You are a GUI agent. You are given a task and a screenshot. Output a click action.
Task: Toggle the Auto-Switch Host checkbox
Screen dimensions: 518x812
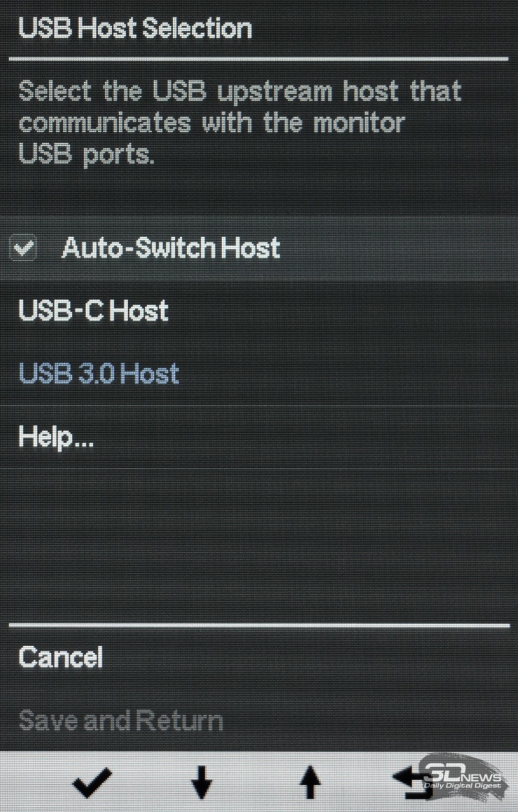pyautogui.click(x=24, y=249)
